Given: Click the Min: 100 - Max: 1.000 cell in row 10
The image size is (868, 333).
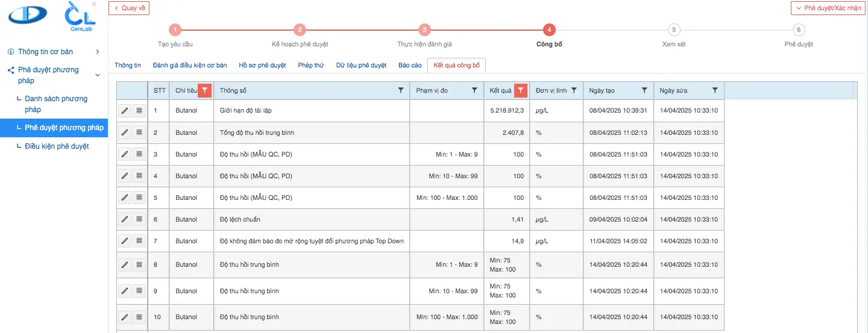Looking at the screenshot, I should (447, 317).
